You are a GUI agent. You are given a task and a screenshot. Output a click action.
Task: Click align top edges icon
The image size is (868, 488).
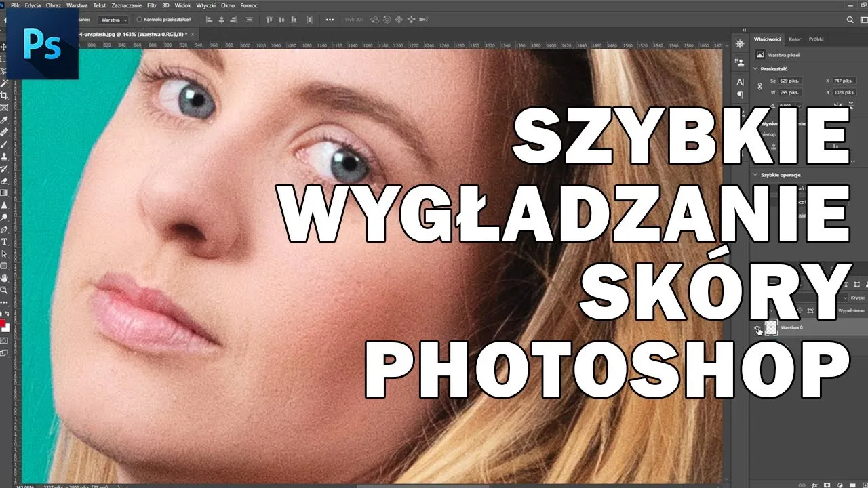click(269, 20)
